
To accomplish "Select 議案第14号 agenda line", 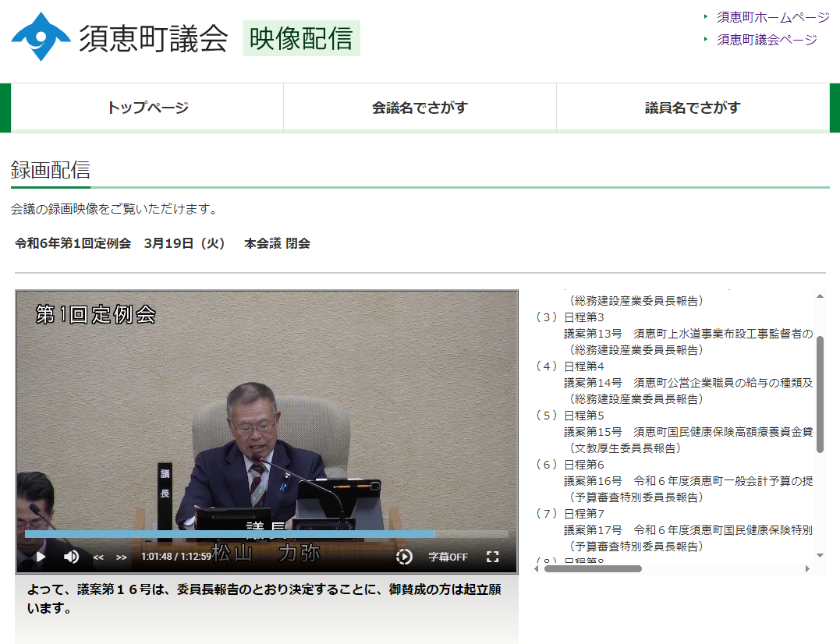I will (689, 383).
